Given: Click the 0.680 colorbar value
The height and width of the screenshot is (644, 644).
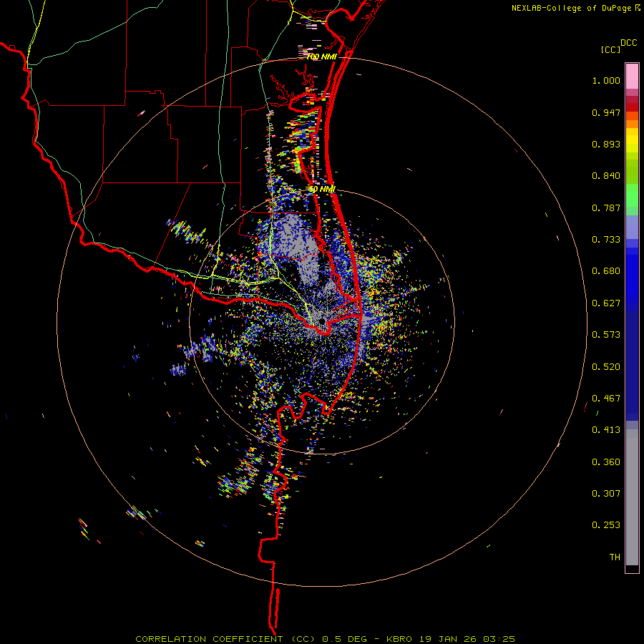Looking at the screenshot, I should click(606, 271).
